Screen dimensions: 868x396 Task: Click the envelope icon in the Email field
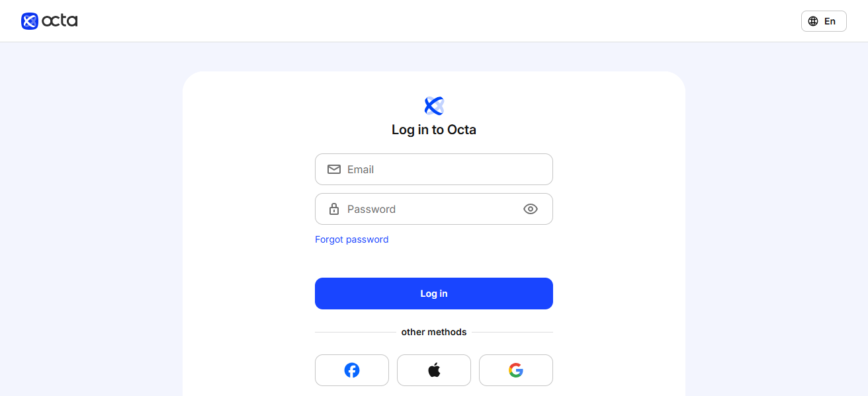334,169
